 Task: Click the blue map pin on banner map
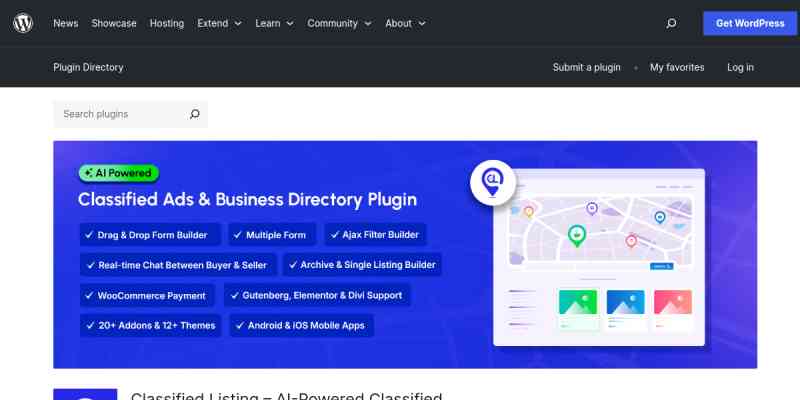(x=660, y=217)
